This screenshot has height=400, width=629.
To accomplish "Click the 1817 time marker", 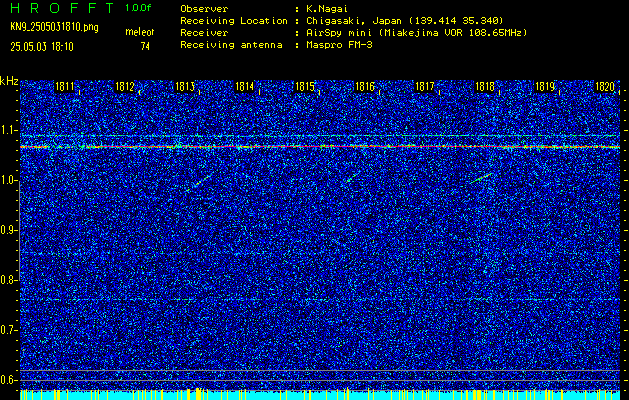I will pyautogui.click(x=425, y=87).
